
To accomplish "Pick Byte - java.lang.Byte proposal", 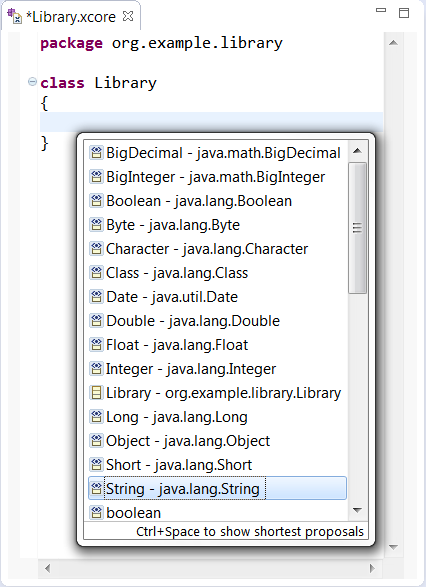I will pos(217,225).
